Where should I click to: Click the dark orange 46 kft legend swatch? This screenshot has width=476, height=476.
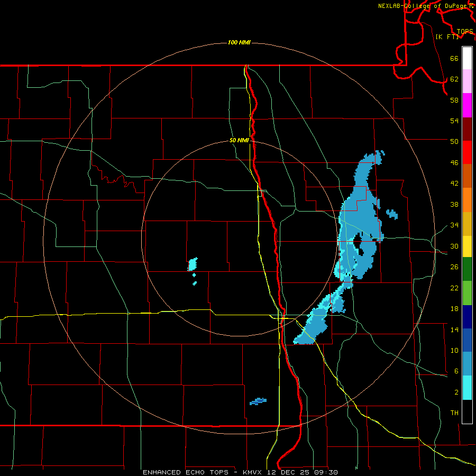[x=467, y=176]
